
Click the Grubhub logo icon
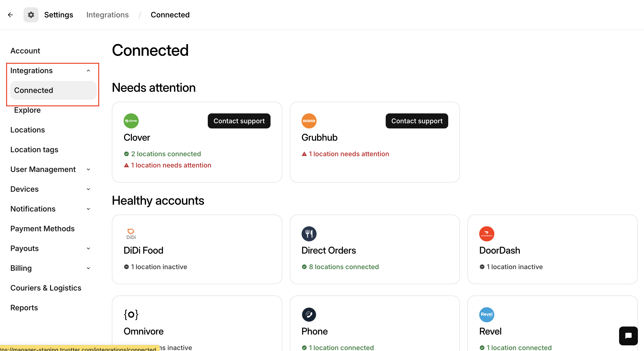tap(309, 121)
